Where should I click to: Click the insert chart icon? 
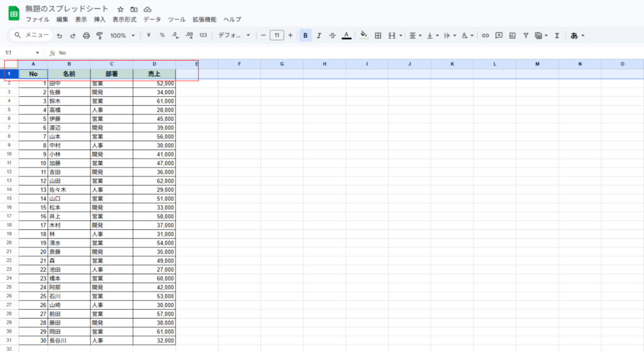513,36
